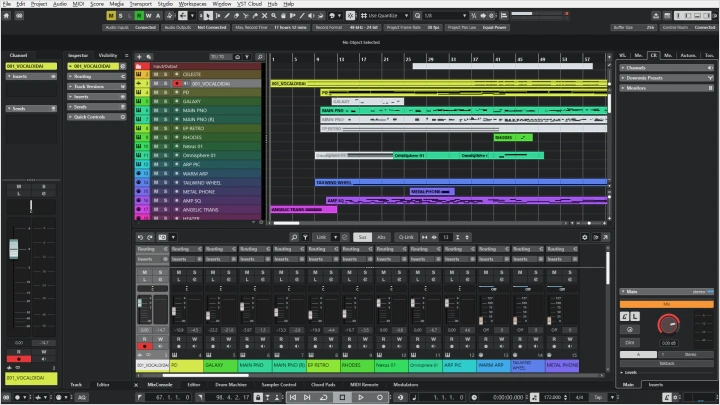The width and height of the screenshot is (720, 405).
Task: Open MixConsole settings gear icon
Action: (x=585, y=237)
